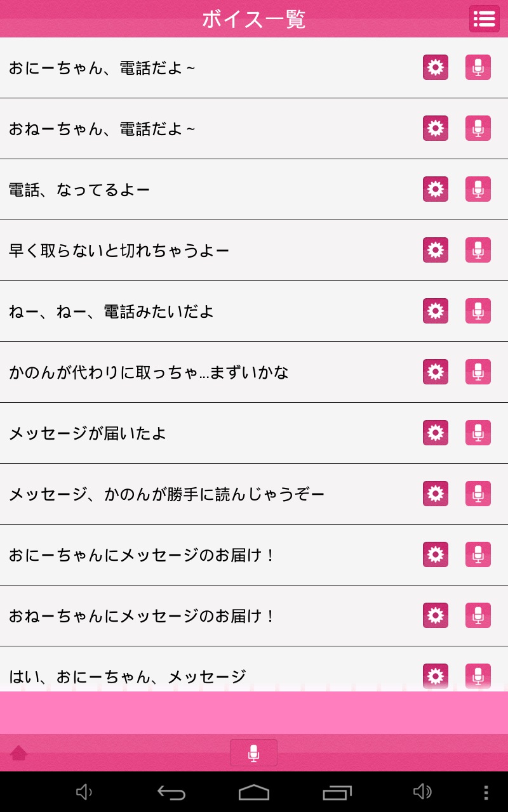Tap microphone for かのんが代わりに取っちゃ…まずいかな
Image resolution: width=508 pixels, height=812 pixels.
point(478,372)
